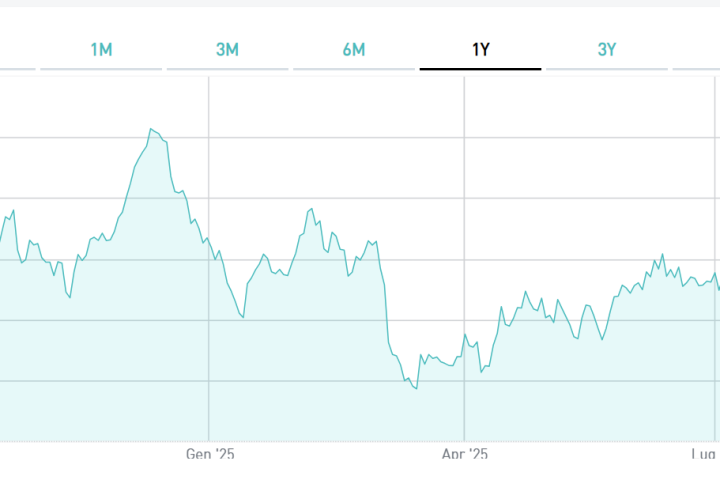The height and width of the screenshot is (480, 720).
Task: Click the chart's lowest trough before Apr '25
Action: click(x=415, y=388)
